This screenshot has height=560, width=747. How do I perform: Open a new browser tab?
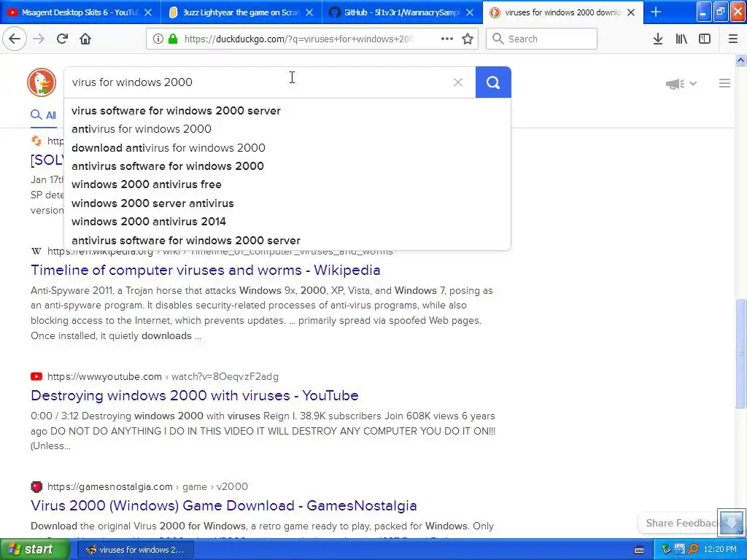coord(656,12)
